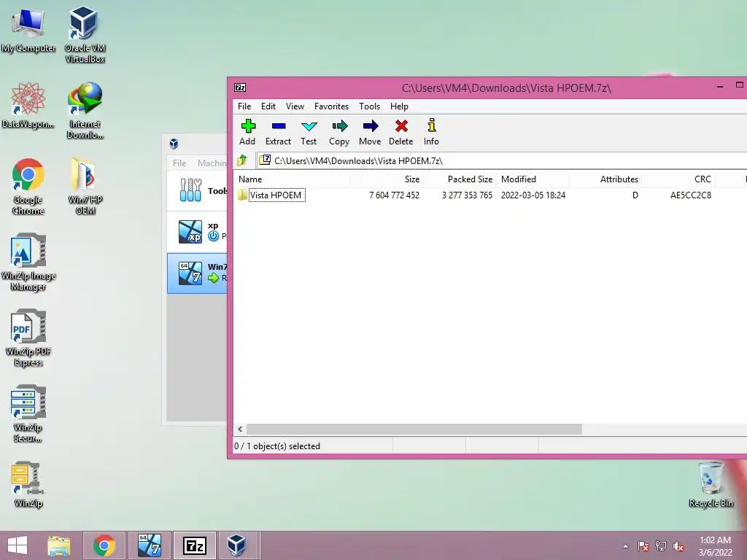Open the Tools menu in 7-Zip
Image resolution: width=747 pixels, height=560 pixels.
370,106
